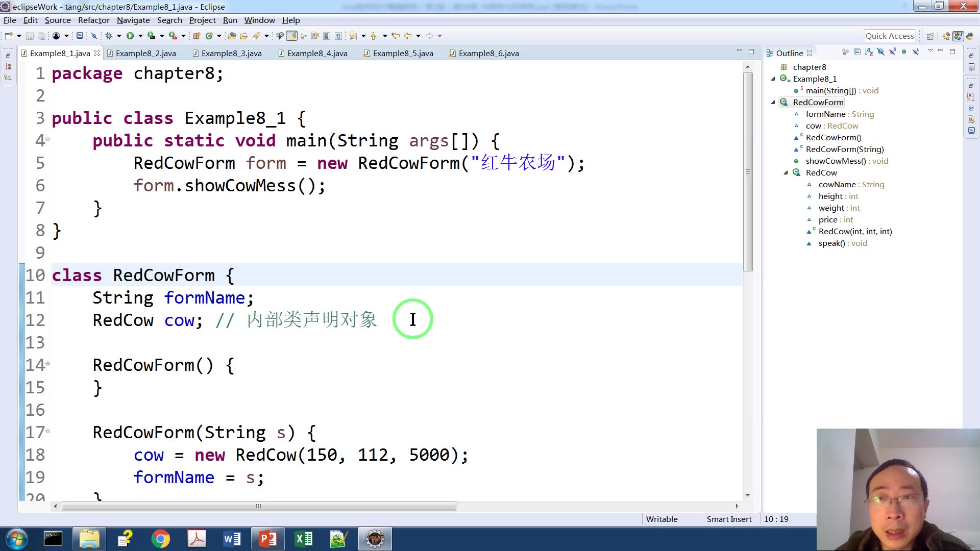Open the Source menu
The width and height of the screenshot is (980, 551).
[x=57, y=19]
